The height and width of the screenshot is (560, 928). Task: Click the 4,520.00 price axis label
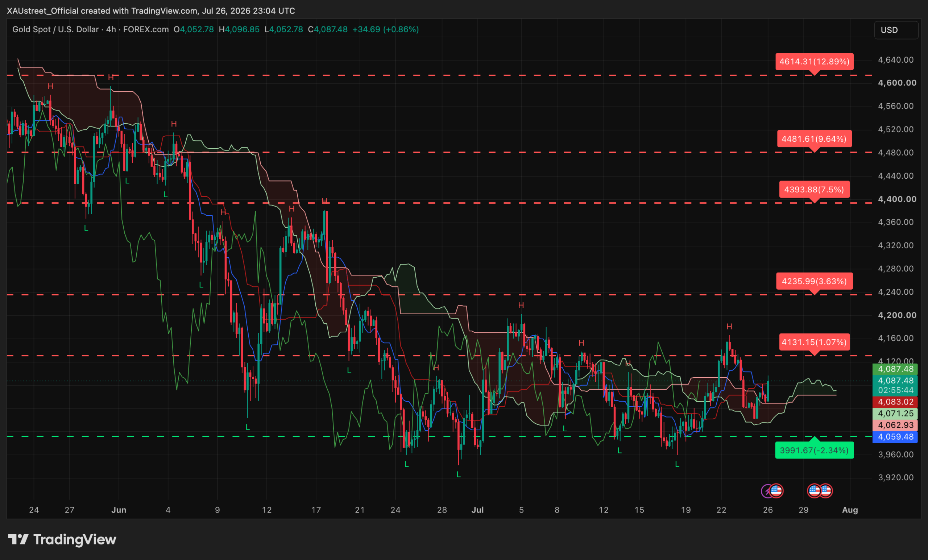[896, 129]
